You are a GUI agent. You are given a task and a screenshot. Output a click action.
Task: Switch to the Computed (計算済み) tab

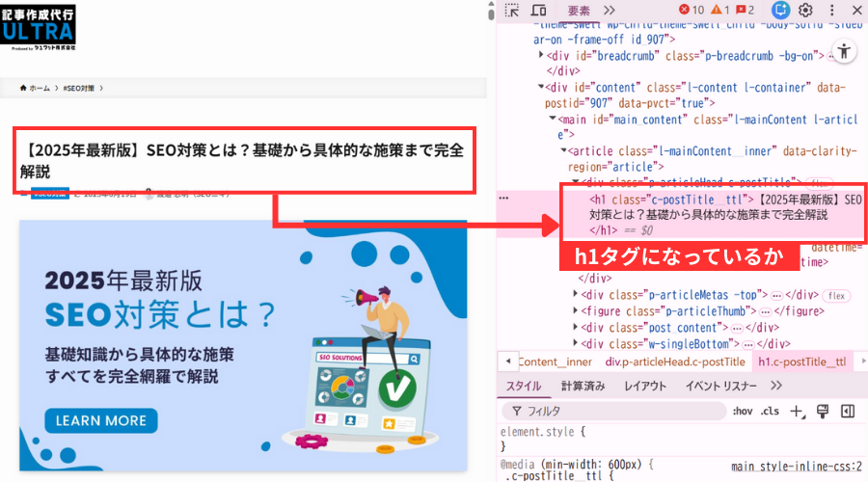(583, 387)
